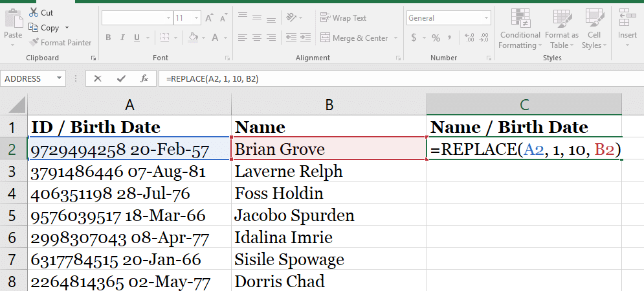Activate the Format Painter
Viewport: 644px width, 291px height.
[x=60, y=42]
